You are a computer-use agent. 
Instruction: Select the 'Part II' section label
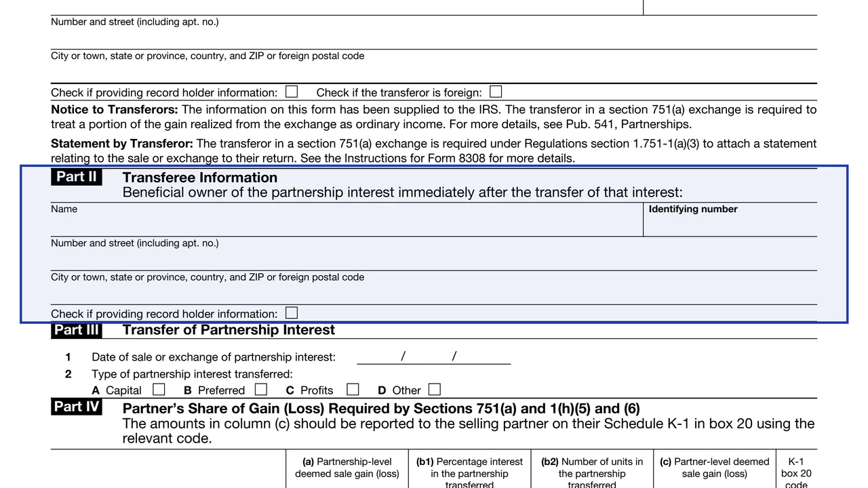77,177
